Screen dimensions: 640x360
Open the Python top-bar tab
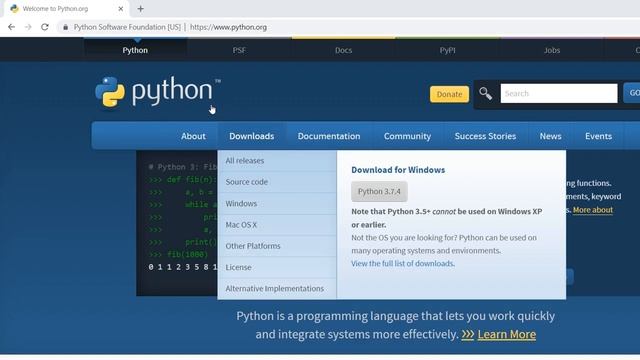pos(135,50)
